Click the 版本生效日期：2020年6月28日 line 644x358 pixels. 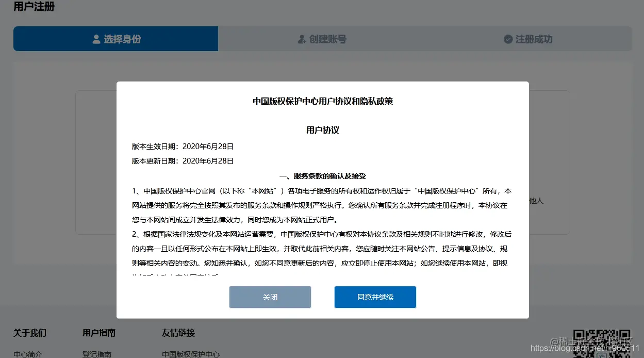click(x=183, y=147)
